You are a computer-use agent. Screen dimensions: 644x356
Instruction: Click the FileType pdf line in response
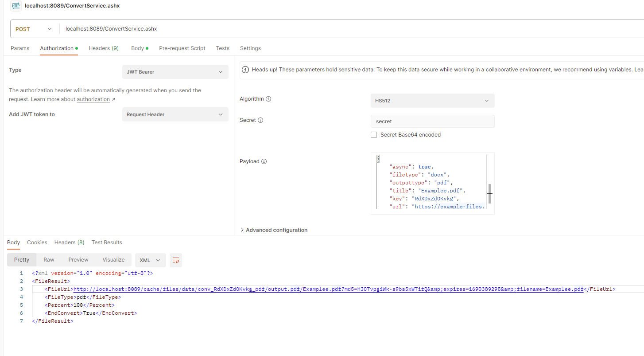pyautogui.click(x=82, y=297)
